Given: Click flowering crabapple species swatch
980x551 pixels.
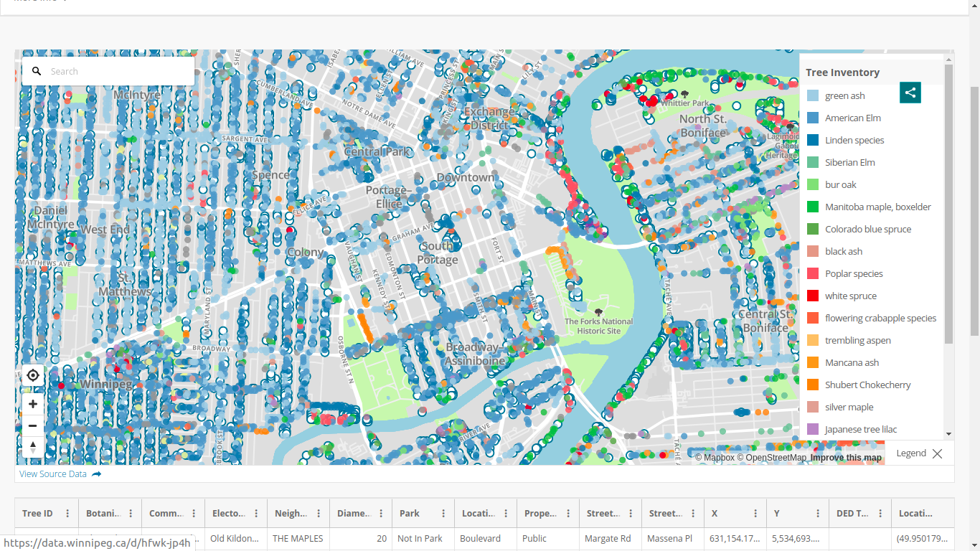Looking at the screenshot, I should 813,318.
